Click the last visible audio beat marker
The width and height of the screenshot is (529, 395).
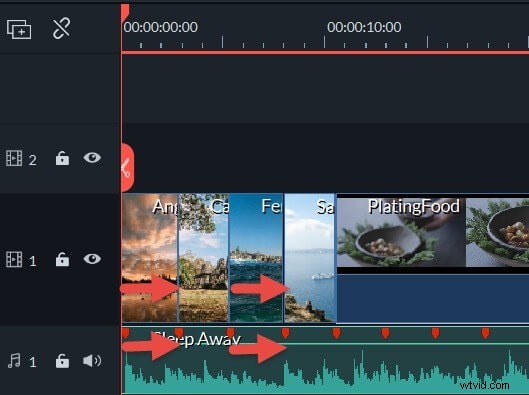[485, 333]
